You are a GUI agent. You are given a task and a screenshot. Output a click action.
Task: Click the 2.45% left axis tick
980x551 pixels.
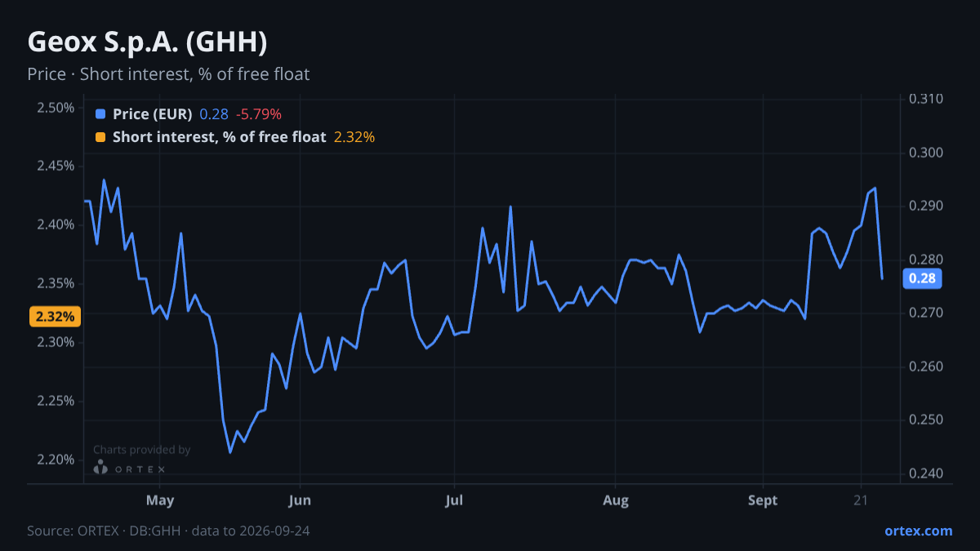pyautogui.click(x=56, y=166)
